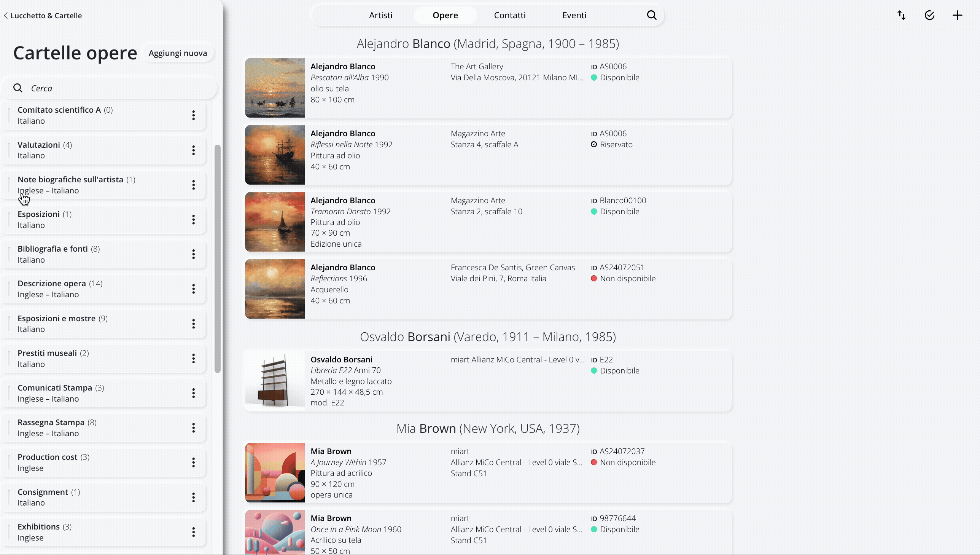Viewport: 980px width, 555px height.
Task: Click the sort arrows icon
Action: (902, 15)
